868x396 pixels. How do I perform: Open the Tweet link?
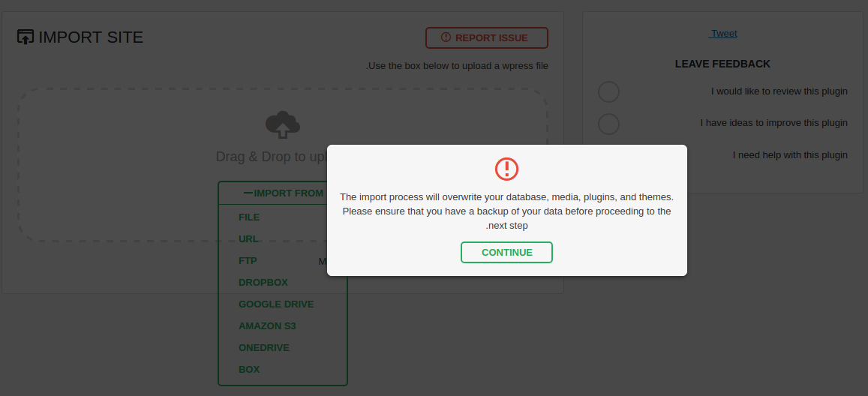[x=723, y=34]
